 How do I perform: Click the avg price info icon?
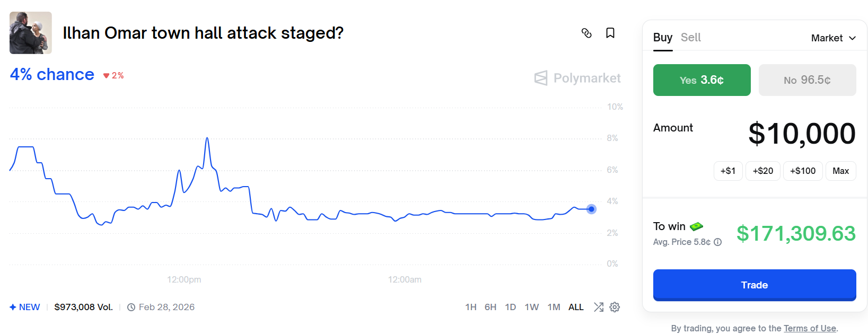718,242
